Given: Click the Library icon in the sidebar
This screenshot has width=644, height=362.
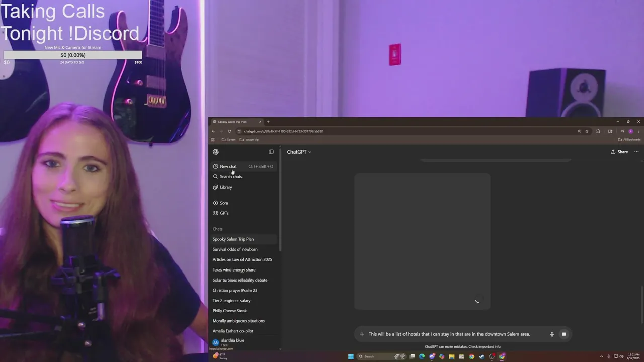Looking at the screenshot, I should (x=215, y=187).
